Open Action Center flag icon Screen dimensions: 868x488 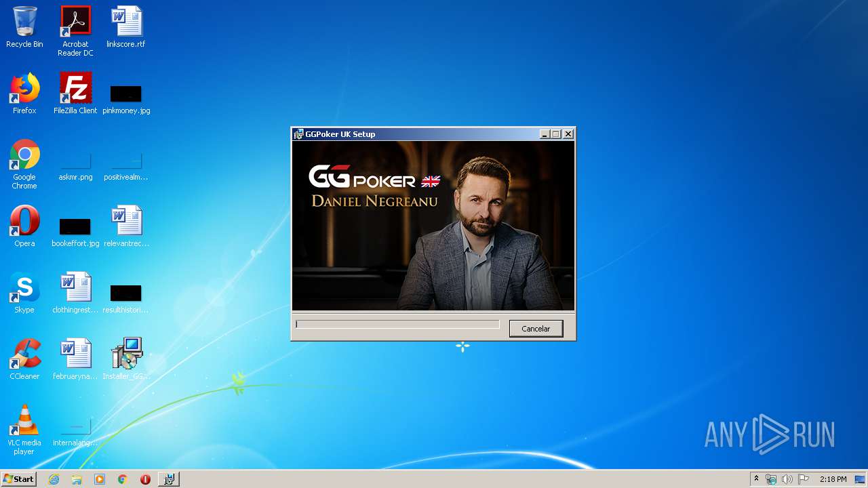pos(804,479)
